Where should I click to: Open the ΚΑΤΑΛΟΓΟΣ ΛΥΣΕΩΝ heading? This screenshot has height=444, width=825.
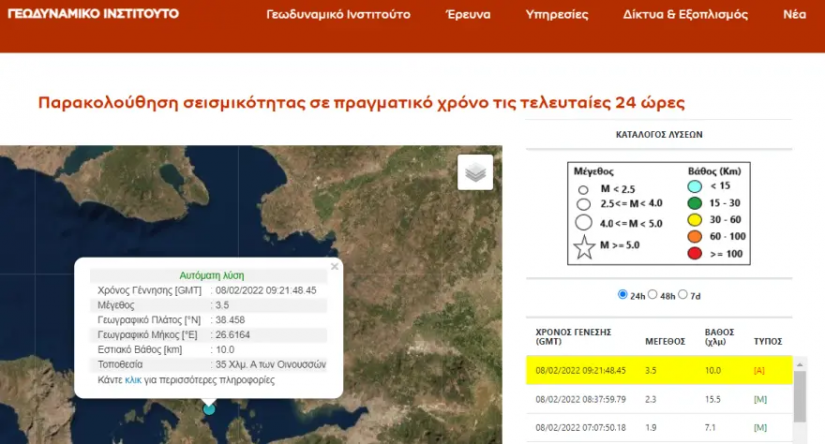pyautogui.click(x=660, y=132)
